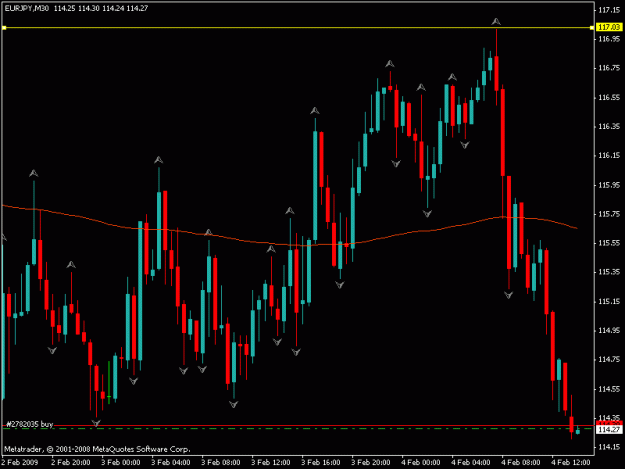The width and height of the screenshot is (625, 469).
Task: Select the yellow horizontal line's left handle
Action: point(4,27)
